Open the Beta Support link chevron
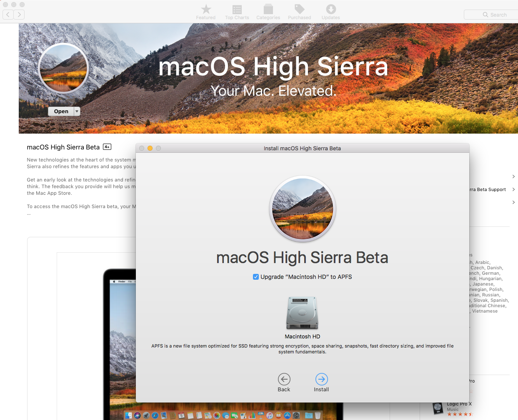This screenshot has height=420, width=518. tap(513, 189)
